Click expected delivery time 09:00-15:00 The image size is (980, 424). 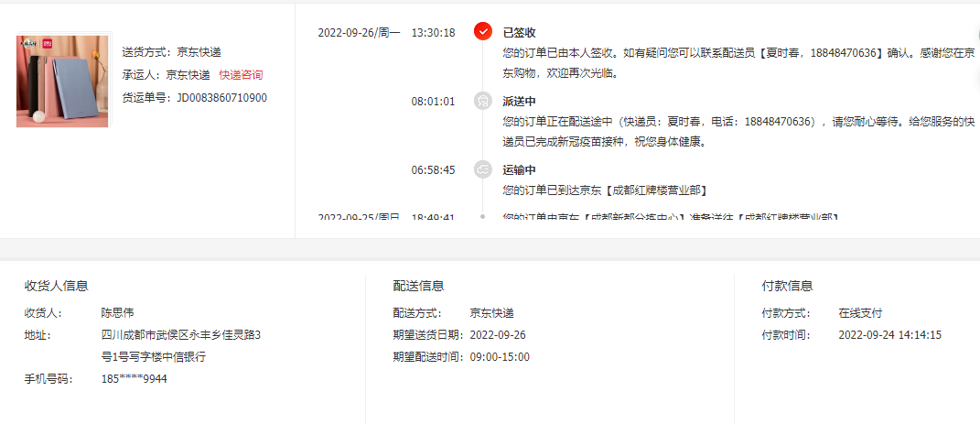[500, 357]
